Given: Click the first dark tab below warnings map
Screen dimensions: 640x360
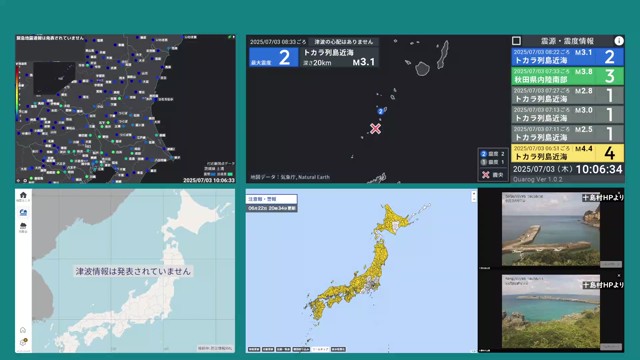Looking at the screenshot, I should pyautogui.click(x=254, y=349).
